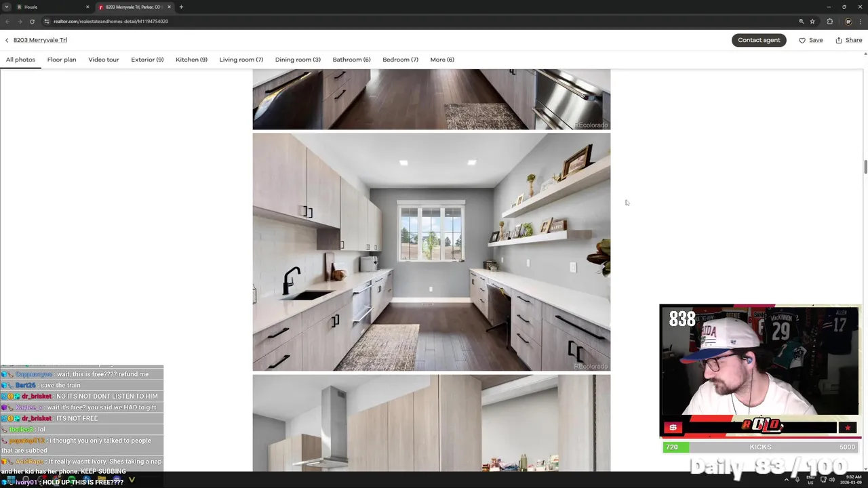Close the Housle tab
The width and height of the screenshot is (868, 488).
pyautogui.click(x=87, y=7)
